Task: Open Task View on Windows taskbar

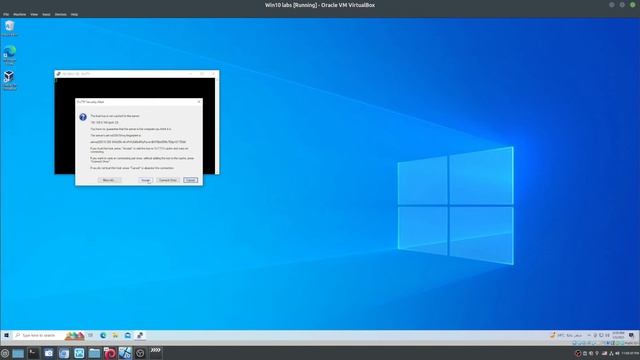Action: pyautogui.click(x=90, y=335)
